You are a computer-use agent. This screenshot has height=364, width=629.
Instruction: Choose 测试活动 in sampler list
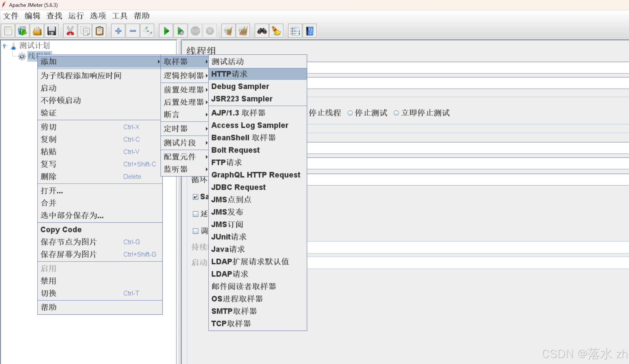click(x=258, y=62)
